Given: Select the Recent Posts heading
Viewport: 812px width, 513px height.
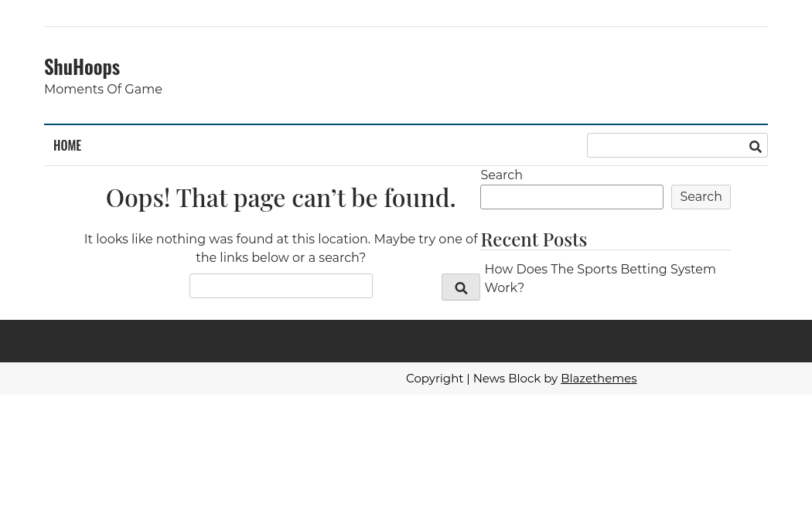Looking at the screenshot, I should tap(534, 239).
